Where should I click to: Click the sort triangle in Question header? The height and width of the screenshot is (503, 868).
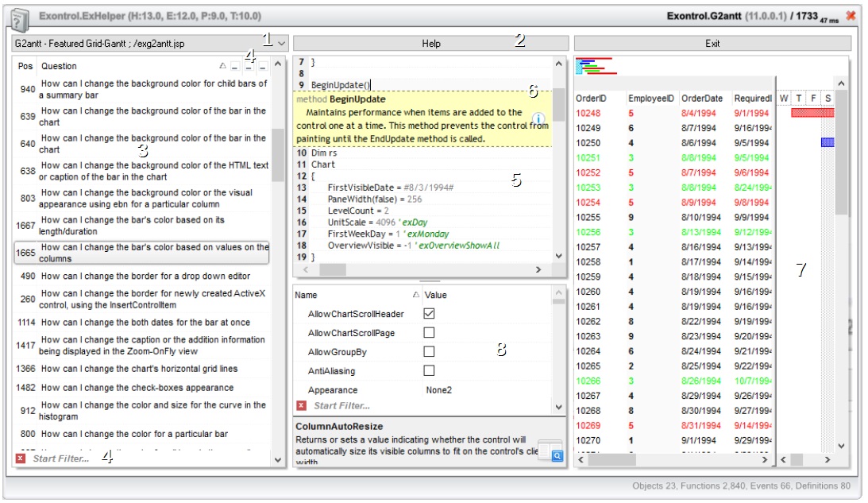point(222,66)
